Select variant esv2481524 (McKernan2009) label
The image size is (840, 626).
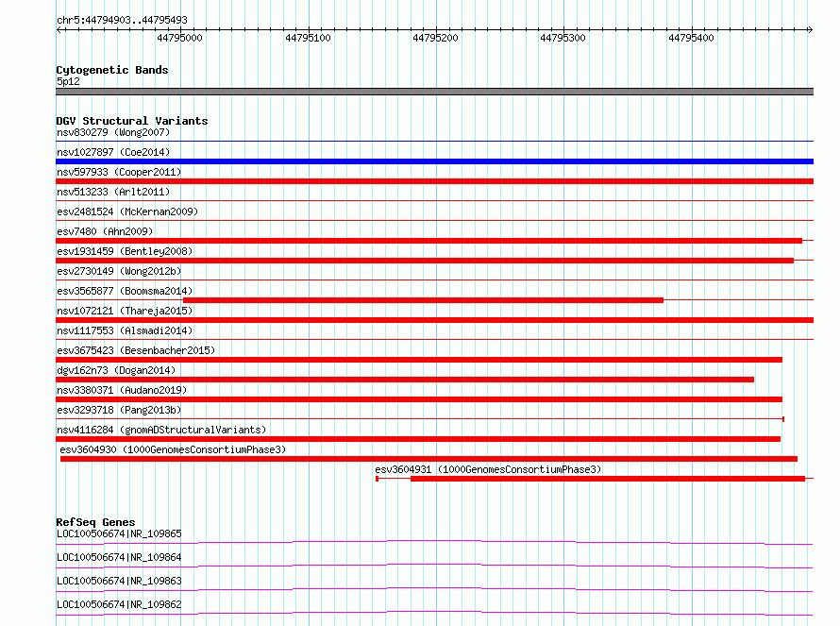[x=127, y=211]
